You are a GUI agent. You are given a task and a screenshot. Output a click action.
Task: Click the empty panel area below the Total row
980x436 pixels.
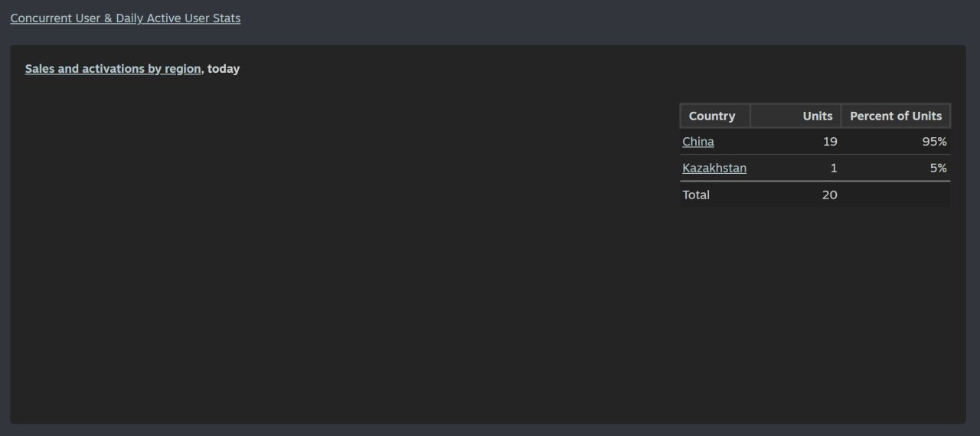tap(815, 307)
